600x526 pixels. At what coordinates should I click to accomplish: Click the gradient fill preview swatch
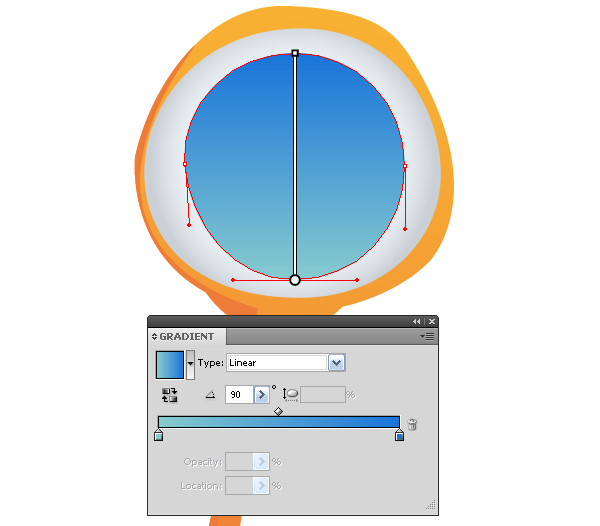tap(170, 365)
